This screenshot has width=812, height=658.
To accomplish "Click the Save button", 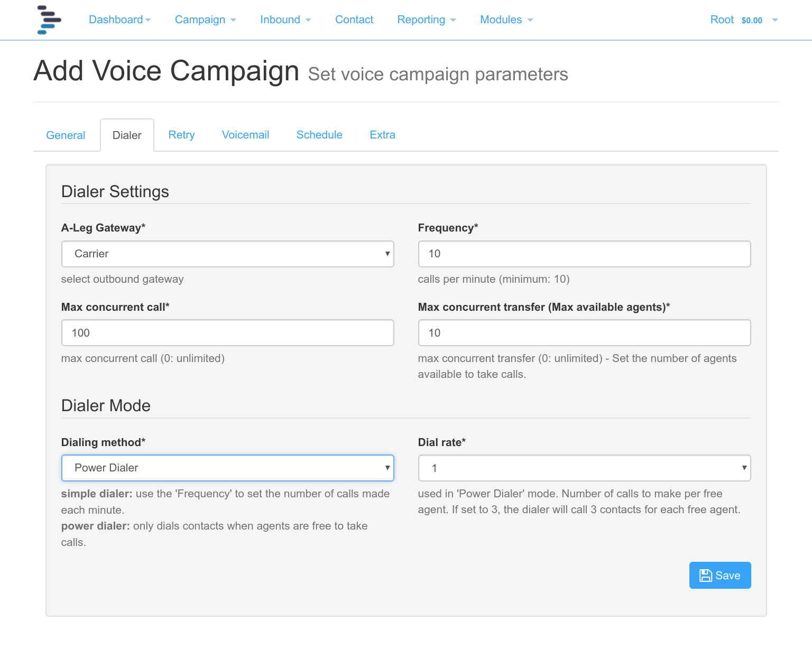I will 720,576.
